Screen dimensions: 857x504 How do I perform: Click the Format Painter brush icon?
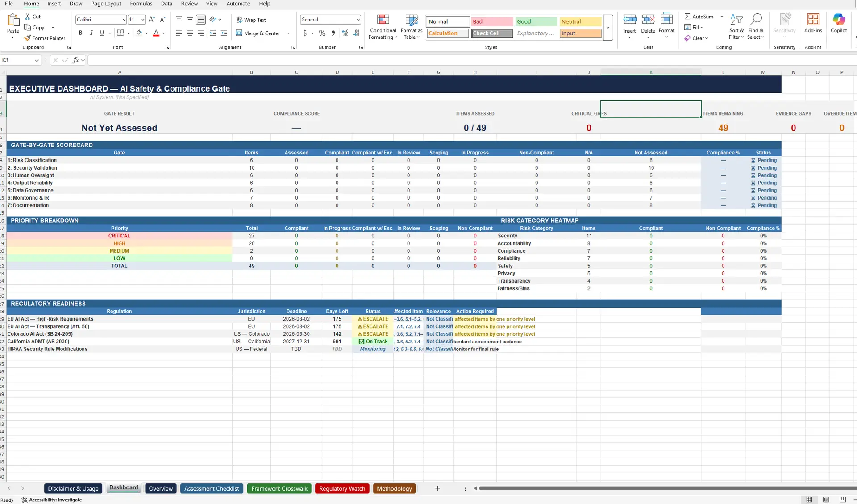tap(28, 38)
